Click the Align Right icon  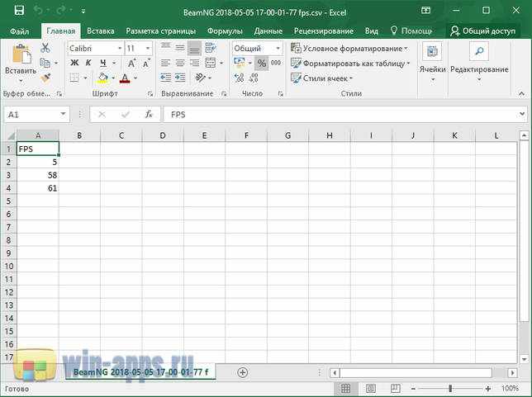point(194,63)
